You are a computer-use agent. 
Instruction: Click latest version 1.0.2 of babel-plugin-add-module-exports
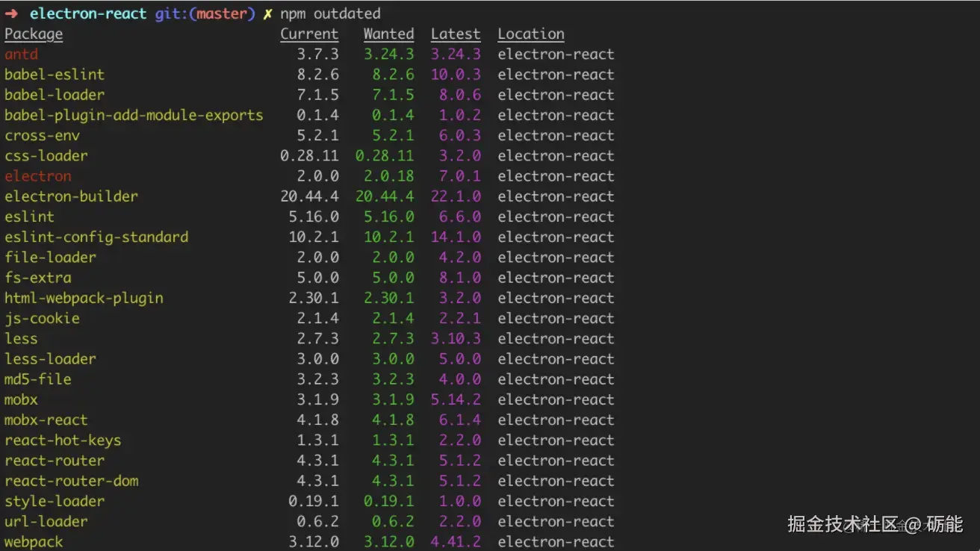(460, 115)
